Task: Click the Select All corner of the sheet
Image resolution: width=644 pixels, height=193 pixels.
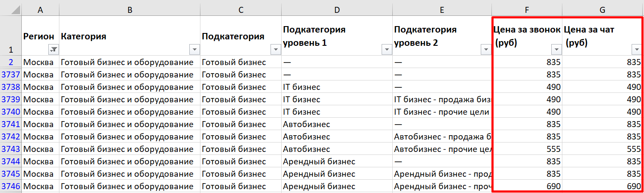Action: point(10,10)
